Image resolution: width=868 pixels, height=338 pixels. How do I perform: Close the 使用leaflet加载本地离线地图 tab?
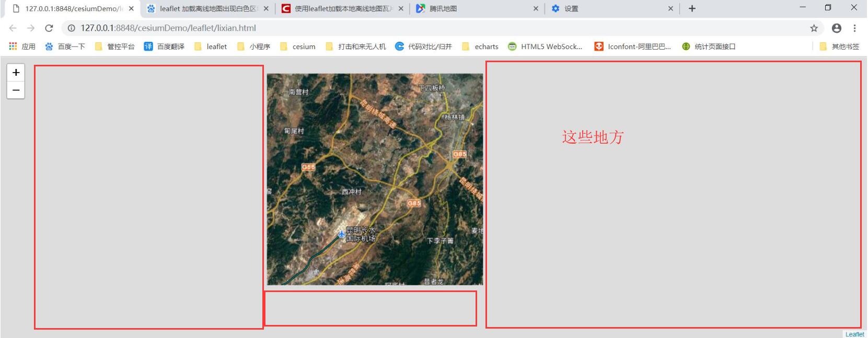click(401, 8)
